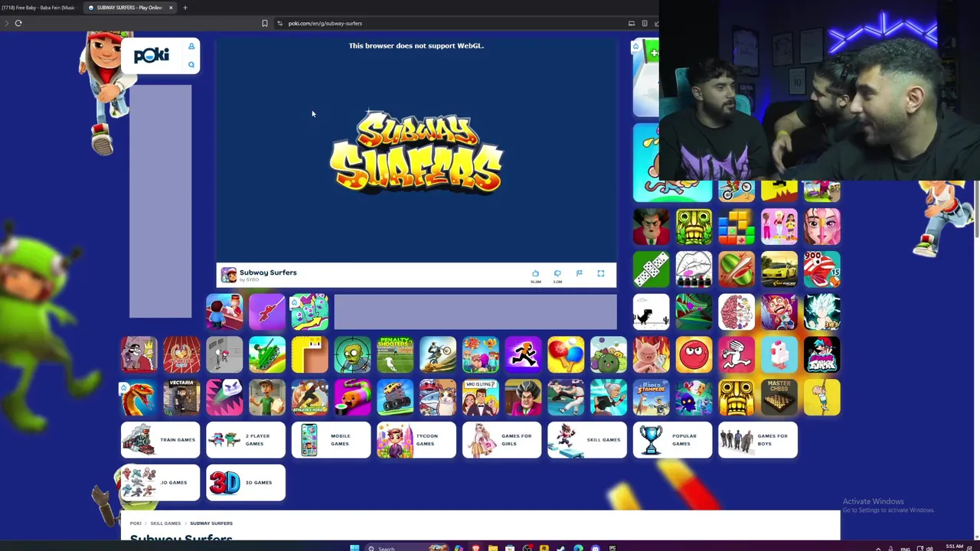Open the Master Chess game thumbnail

coord(779,397)
